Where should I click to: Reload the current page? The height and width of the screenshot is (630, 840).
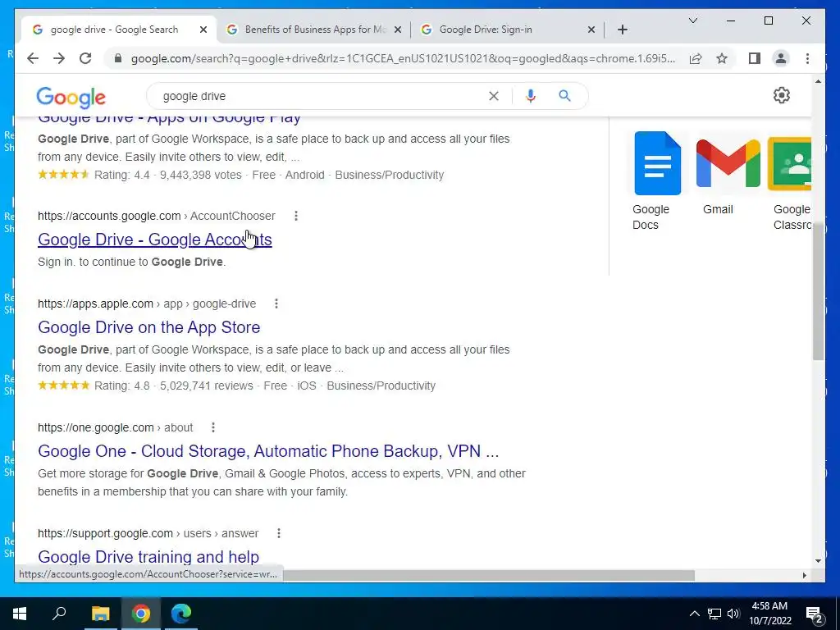[x=85, y=58]
